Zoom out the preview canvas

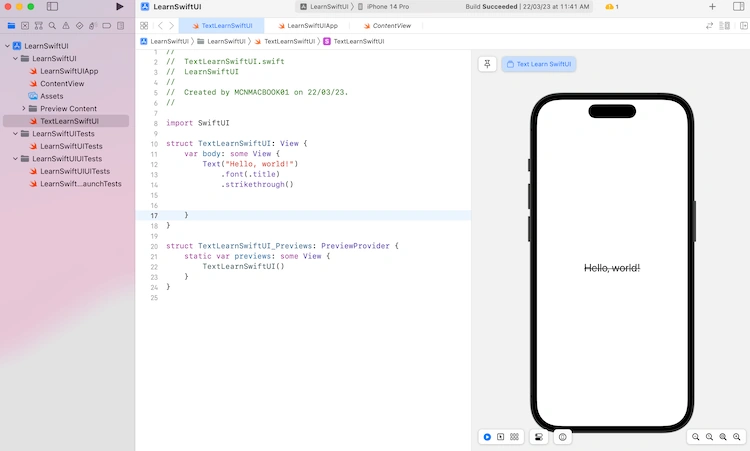pos(695,437)
